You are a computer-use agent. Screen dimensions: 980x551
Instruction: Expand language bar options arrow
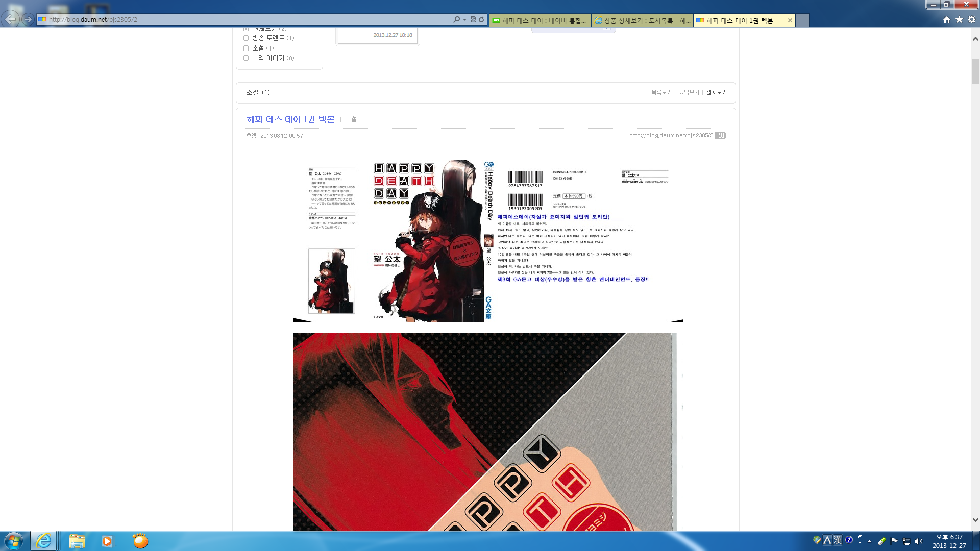click(x=860, y=542)
